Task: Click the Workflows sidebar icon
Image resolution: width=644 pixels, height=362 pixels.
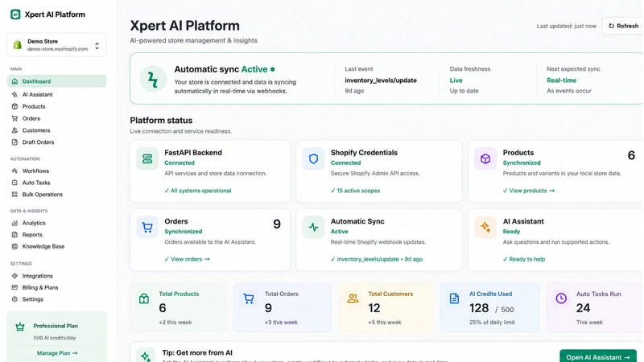Action: point(14,171)
